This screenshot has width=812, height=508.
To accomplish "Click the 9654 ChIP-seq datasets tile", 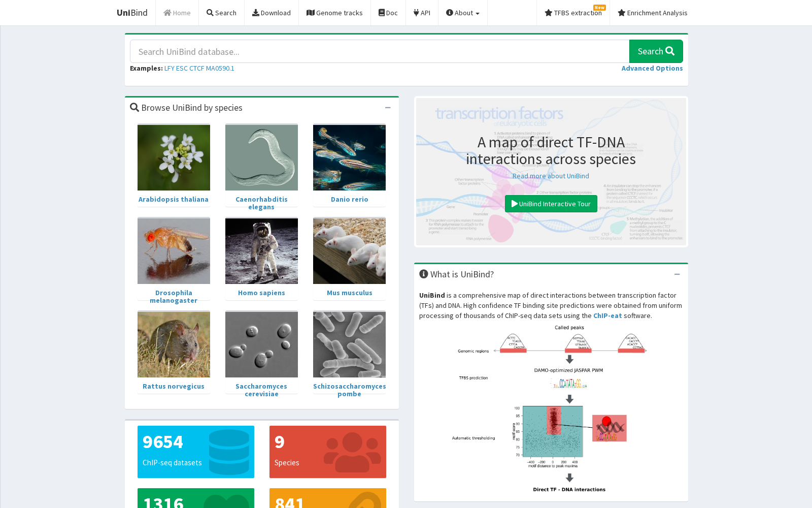I will coord(196,452).
